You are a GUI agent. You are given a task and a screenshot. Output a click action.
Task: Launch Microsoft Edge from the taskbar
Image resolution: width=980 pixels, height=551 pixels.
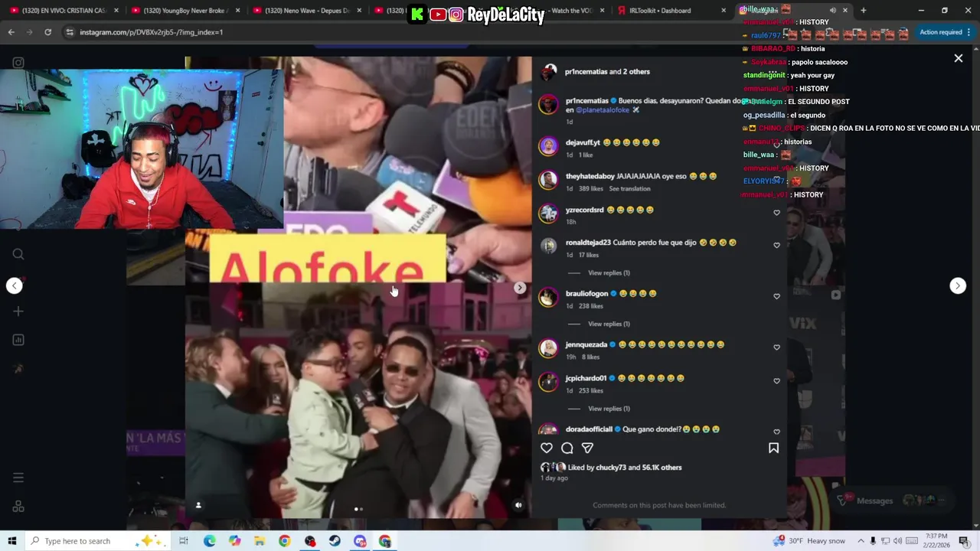[209, 541]
